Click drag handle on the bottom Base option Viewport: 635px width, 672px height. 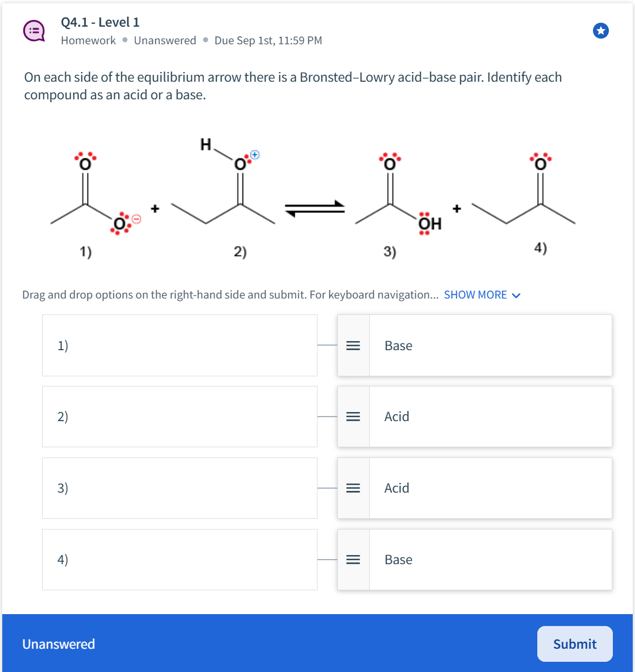[353, 560]
